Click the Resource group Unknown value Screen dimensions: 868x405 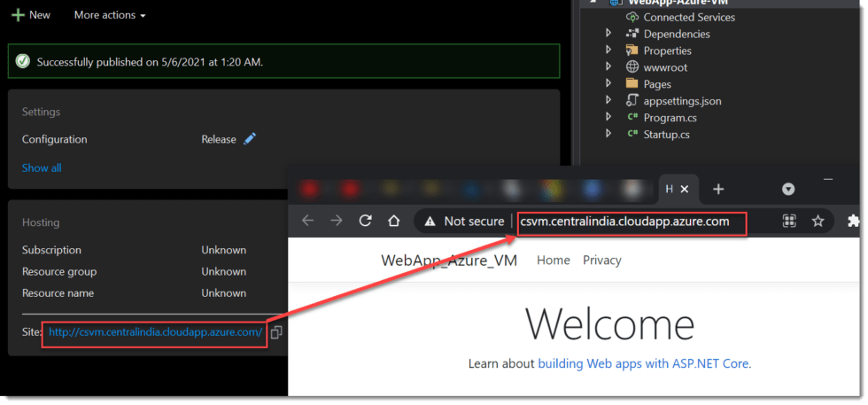(x=223, y=271)
